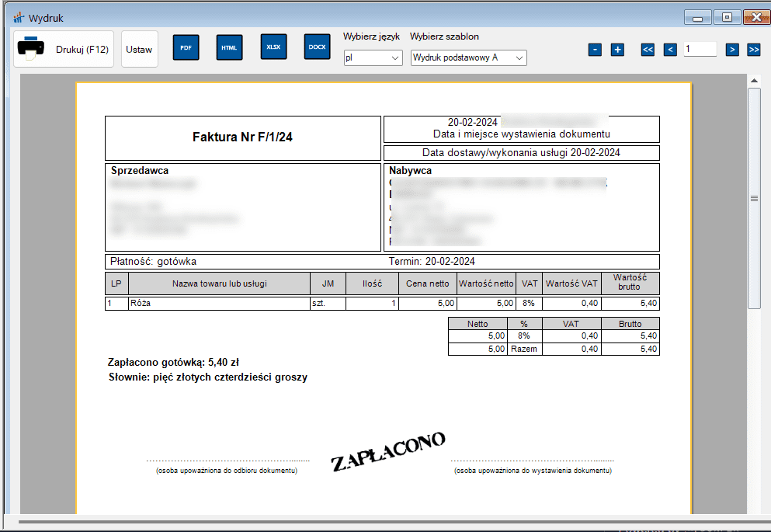771x532 pixels.
Task: Export the invoice to XLSX
Action: [x=273, y=47]
